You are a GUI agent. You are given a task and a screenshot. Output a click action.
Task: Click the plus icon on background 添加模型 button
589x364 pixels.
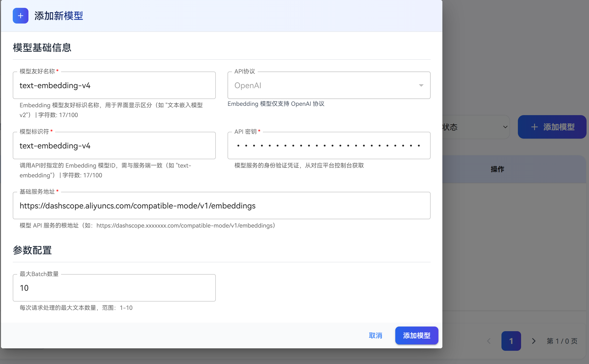click(534, 127)
